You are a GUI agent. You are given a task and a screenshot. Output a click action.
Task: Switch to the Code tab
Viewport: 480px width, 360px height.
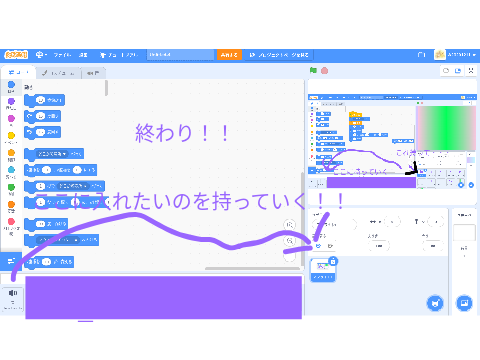pyautogui.click(x=18, y=72)
